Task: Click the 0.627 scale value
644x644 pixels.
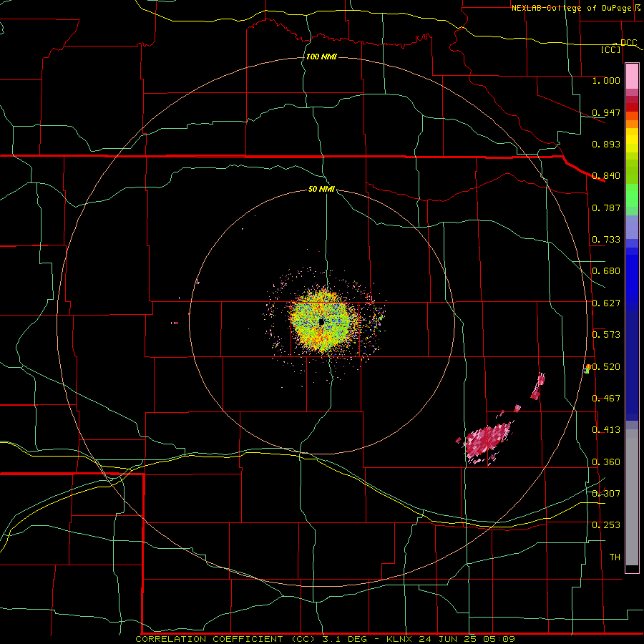Action: pyautogui.click(x=606, y=303)
